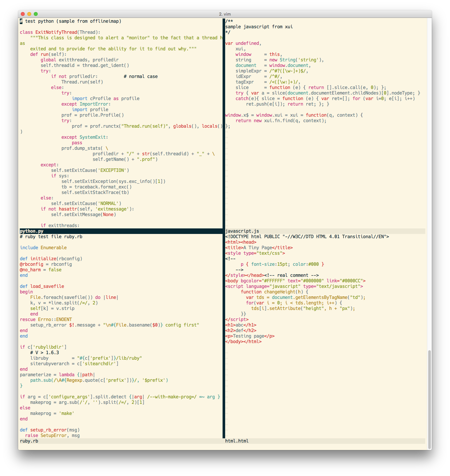
Task: Click 'tb = traceback.format_exc()' line
Action: pos(96,187)
